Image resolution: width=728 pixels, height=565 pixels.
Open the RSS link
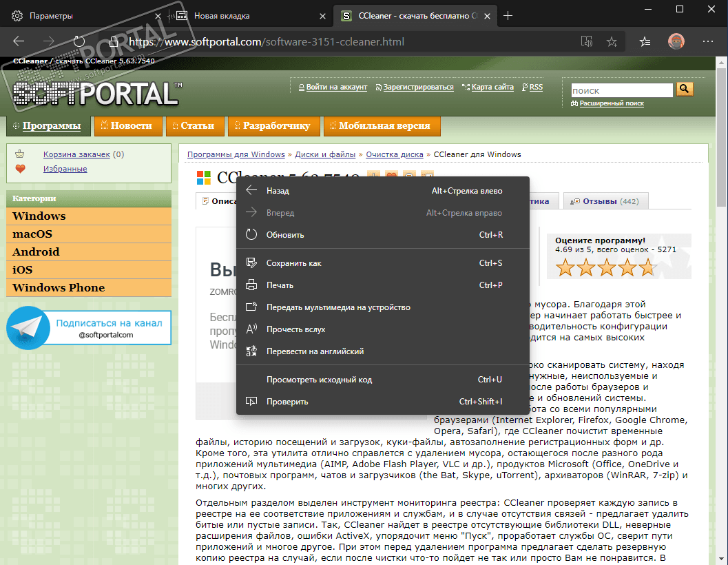click(536, 87)
